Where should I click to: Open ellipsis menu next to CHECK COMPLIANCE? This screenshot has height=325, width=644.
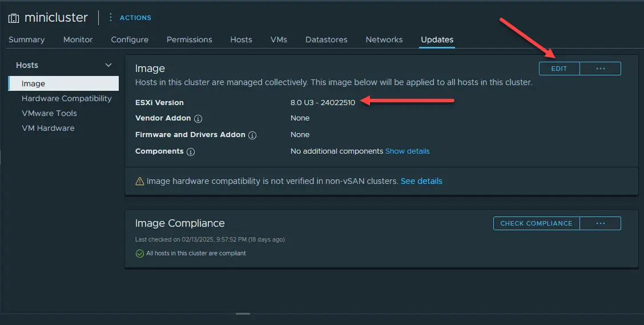click(x=601, y=223)
